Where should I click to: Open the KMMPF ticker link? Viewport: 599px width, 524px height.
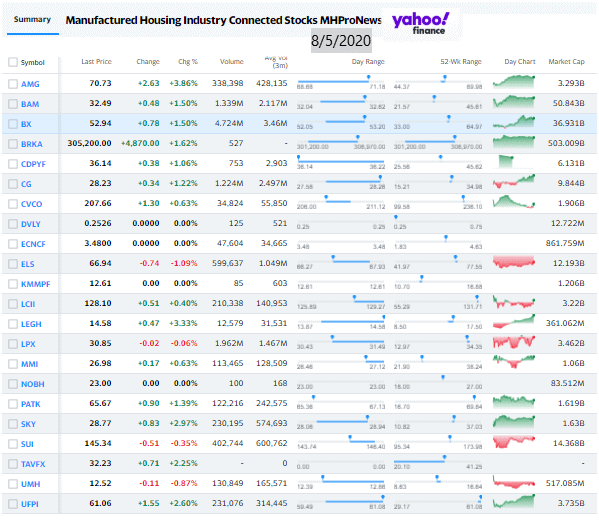point(36,284)
